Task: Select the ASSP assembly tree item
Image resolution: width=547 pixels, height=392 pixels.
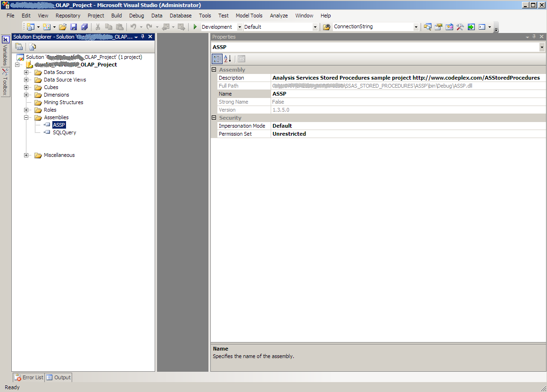Action: click(59, 125)
